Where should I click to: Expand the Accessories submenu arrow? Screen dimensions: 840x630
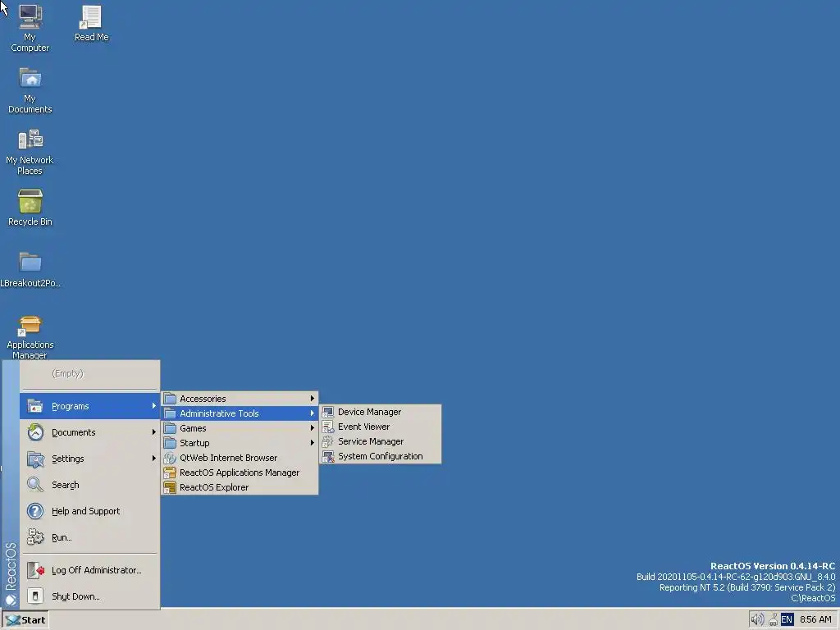pyautogui.click(x=312, y=399)
